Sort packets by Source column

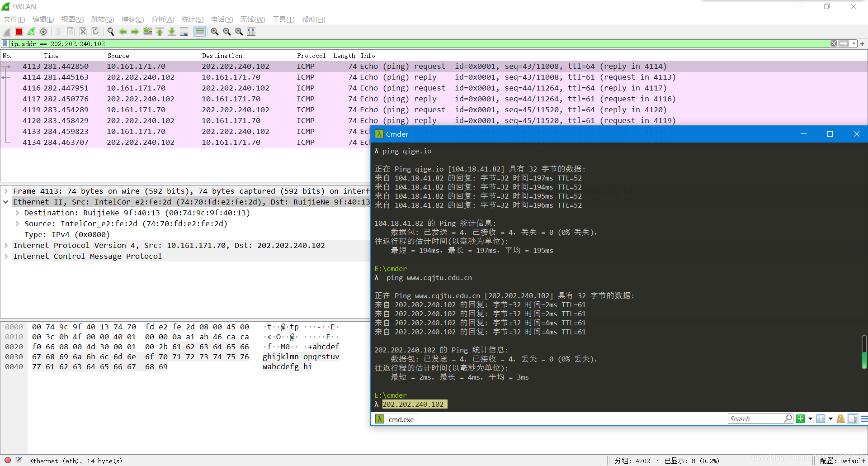(x=152, y=56)
